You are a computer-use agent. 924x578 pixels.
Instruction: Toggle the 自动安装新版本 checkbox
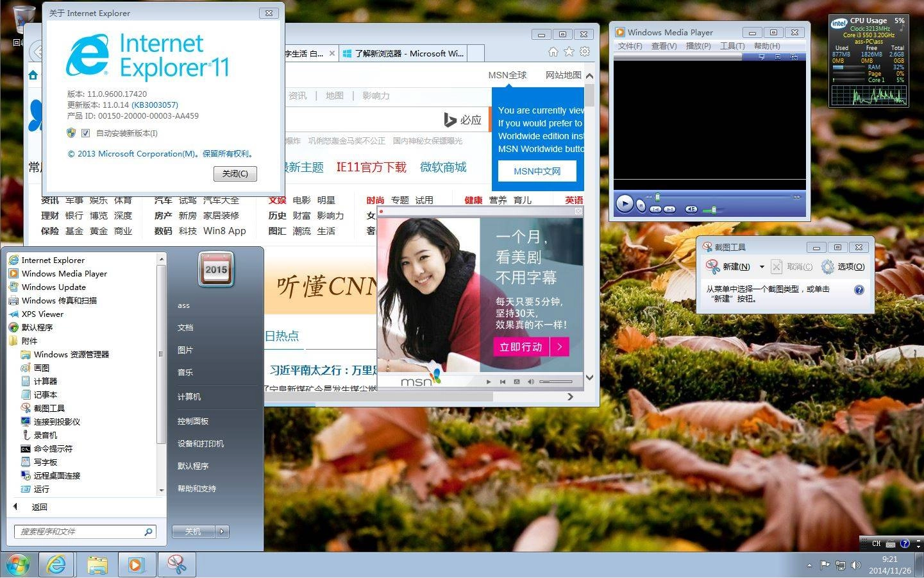click(x=85, y=133)
